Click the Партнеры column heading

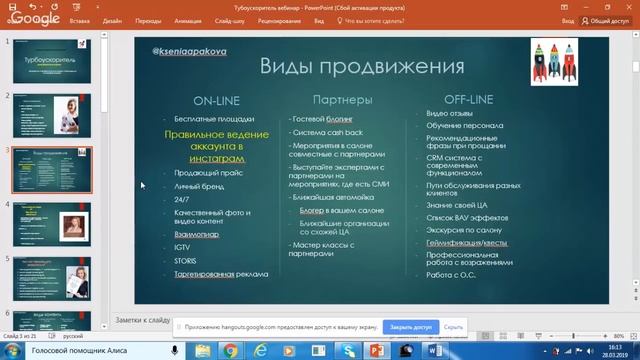click(342, 100)
